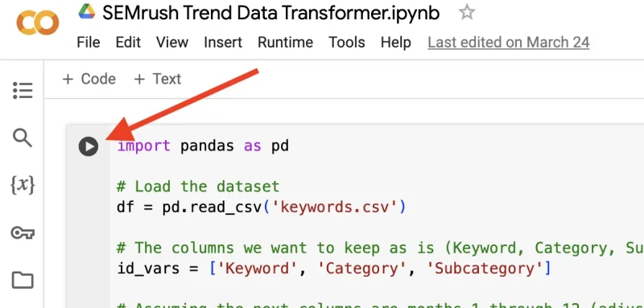
Task: Click the Google Drive icon beside title
Action: [x=87, y=11]
